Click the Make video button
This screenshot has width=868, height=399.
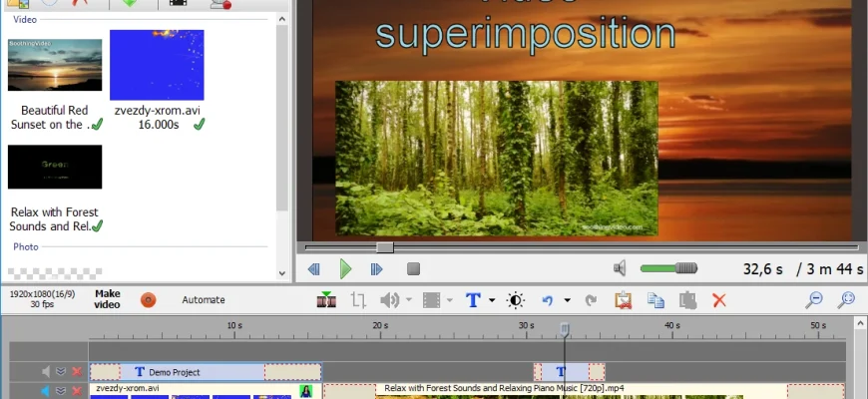click(107, 299)
